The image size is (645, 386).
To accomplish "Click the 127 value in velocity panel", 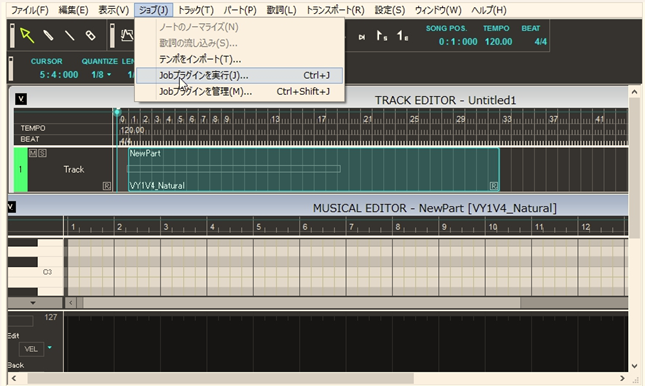I will click(x=51, y=317).
